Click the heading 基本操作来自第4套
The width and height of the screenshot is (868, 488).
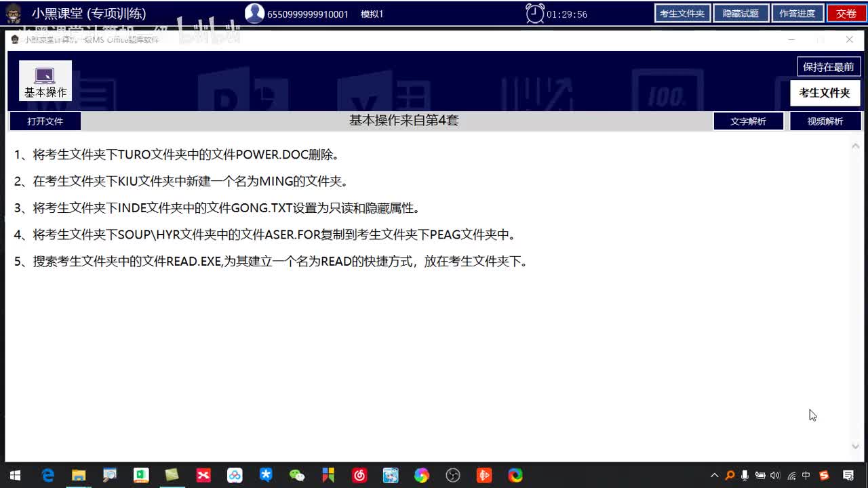pos(404,121)
